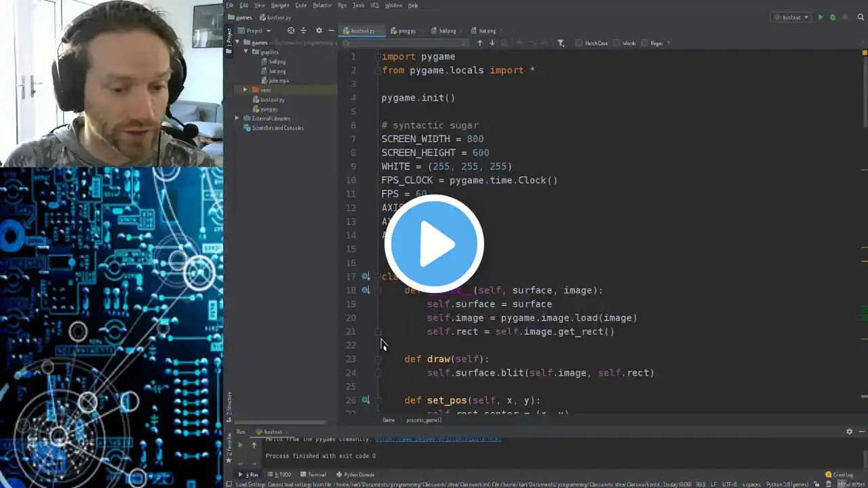Open the VCS menu
868x488 pixels.
375,5
